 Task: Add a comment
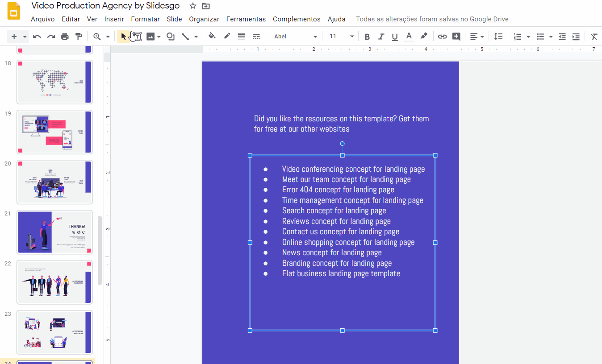coord(456,37)
